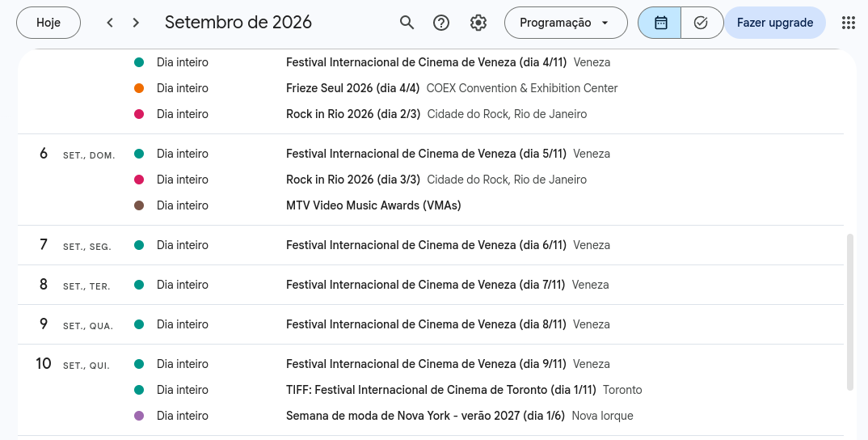The height and width of the screenshot is (440, 868).
Task: Open day 9 SET., QUA. date
Action: point(44,324)
